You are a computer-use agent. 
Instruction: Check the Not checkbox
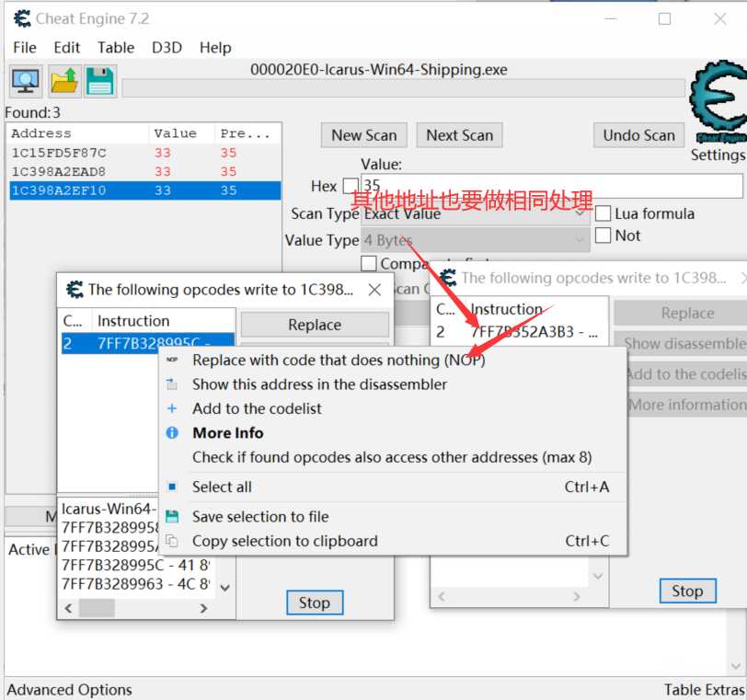click(603, 235)
